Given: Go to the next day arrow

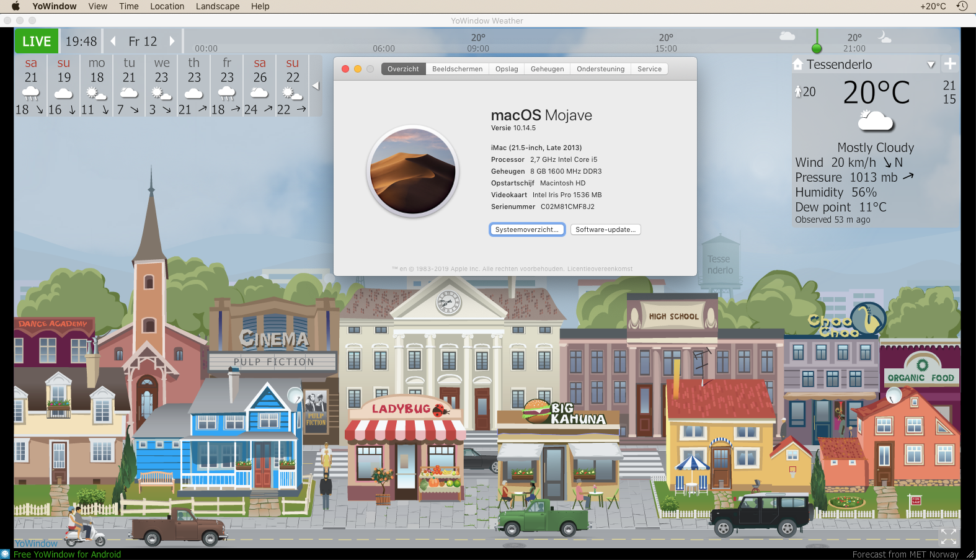Looking at the screenshot, I should (x=172, y=41).
